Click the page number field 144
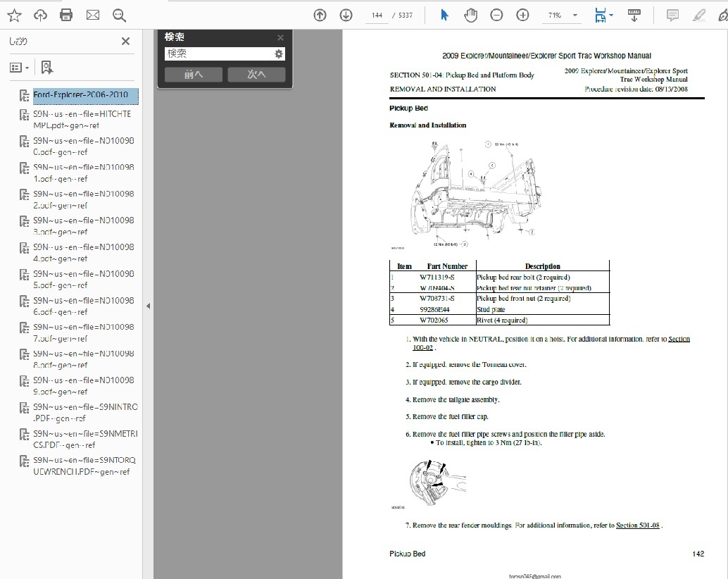This screenshot has height=579, width=728. point(377,15)
